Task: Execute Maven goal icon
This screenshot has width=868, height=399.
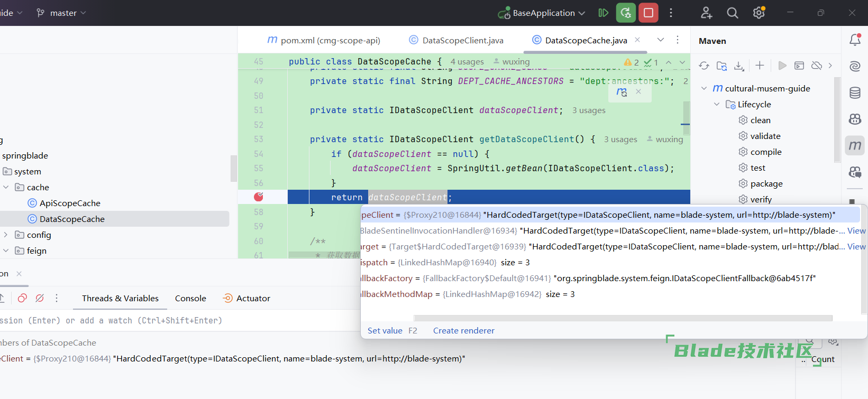Action: (x=799, y=66)
